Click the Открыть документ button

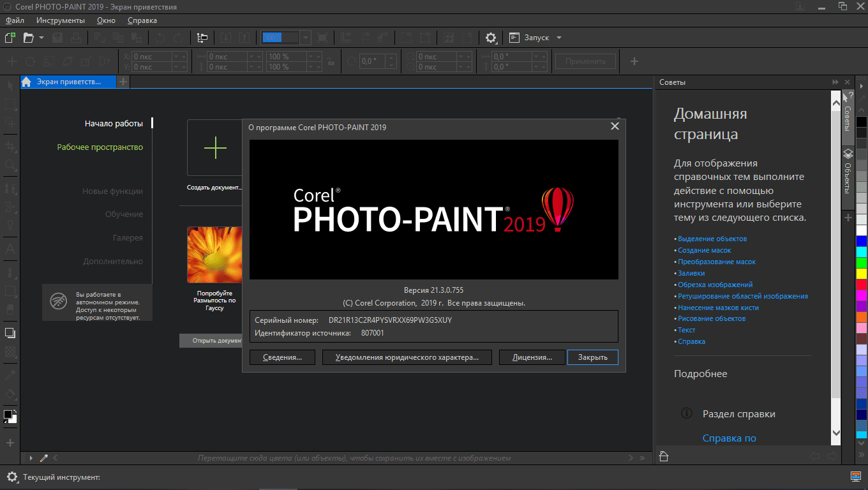(x=211, y=341)
